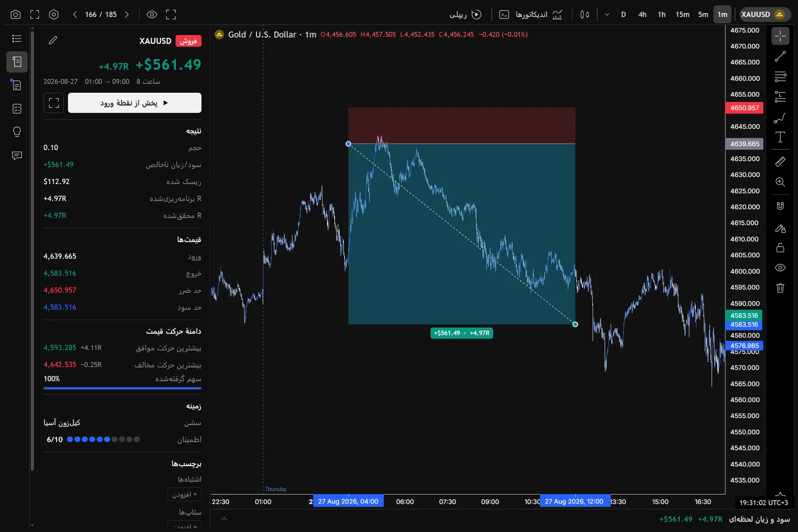Select the D timeframe
The image size is (798, 532).
(x=623, y=14)
